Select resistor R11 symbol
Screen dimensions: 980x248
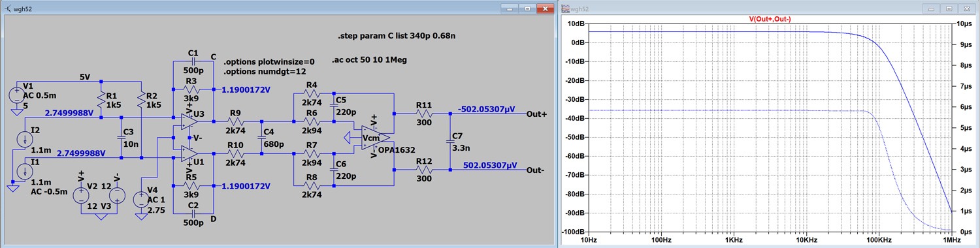pyautogui.click(x=424, y=113)
